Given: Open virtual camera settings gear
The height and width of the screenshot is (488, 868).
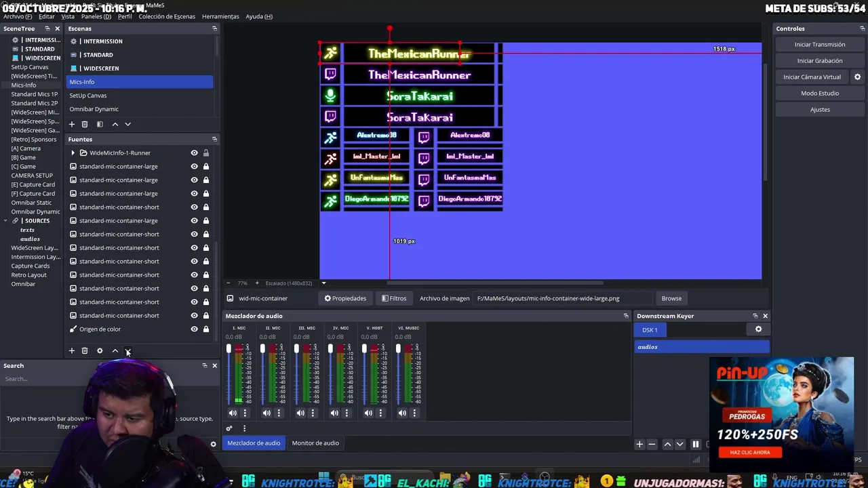Looking at the screenshot, I should (857, 77).
